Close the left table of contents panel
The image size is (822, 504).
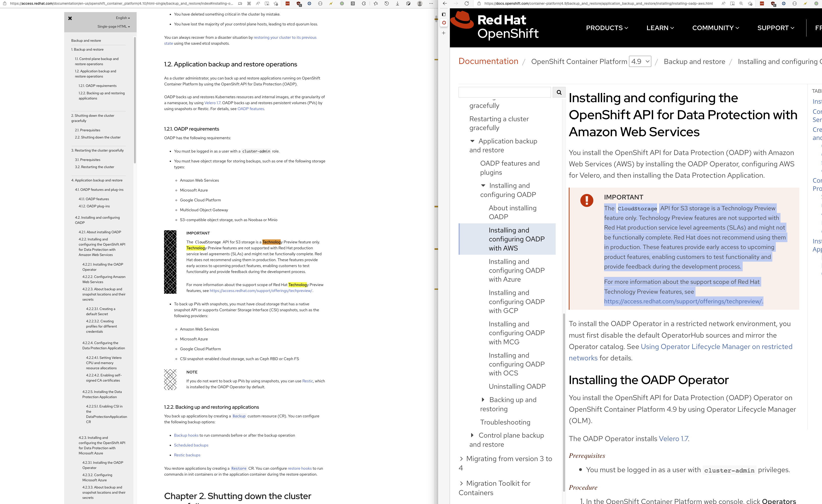(70, 18)
